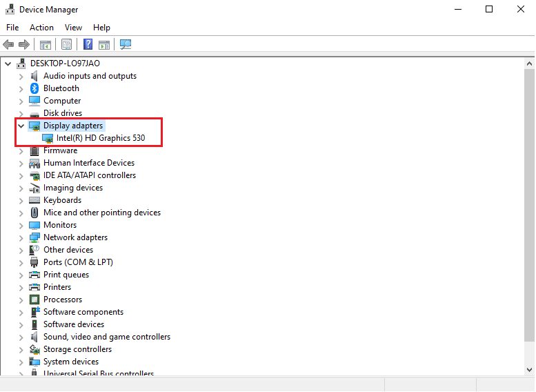Expand the Bluetooth node arrow
The height and width of the screenshot is (392, 536).
(x=21, y=89)
